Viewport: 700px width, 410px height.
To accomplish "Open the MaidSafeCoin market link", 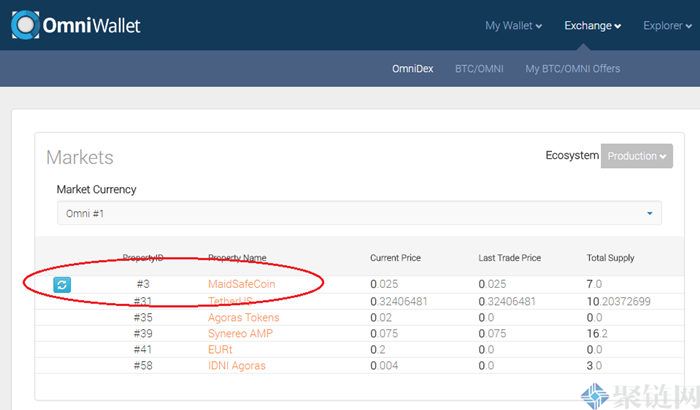I will pos(241,285).
